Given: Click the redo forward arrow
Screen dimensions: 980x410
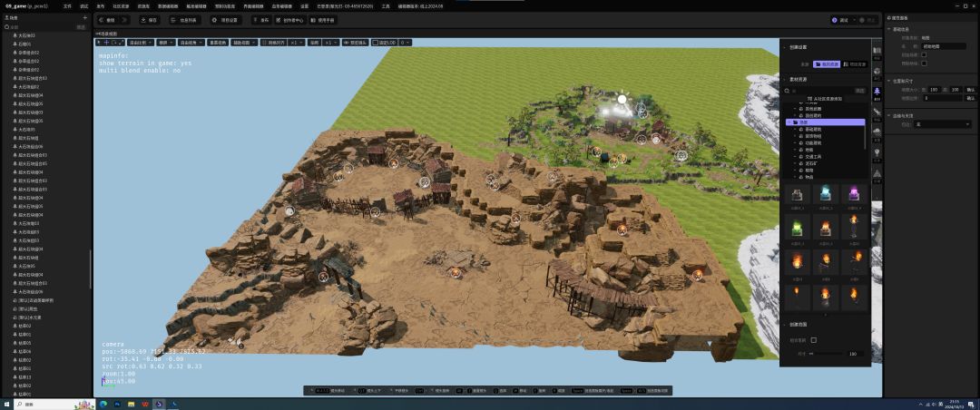Looking at the screenshot, I should [x=124, y=20].
